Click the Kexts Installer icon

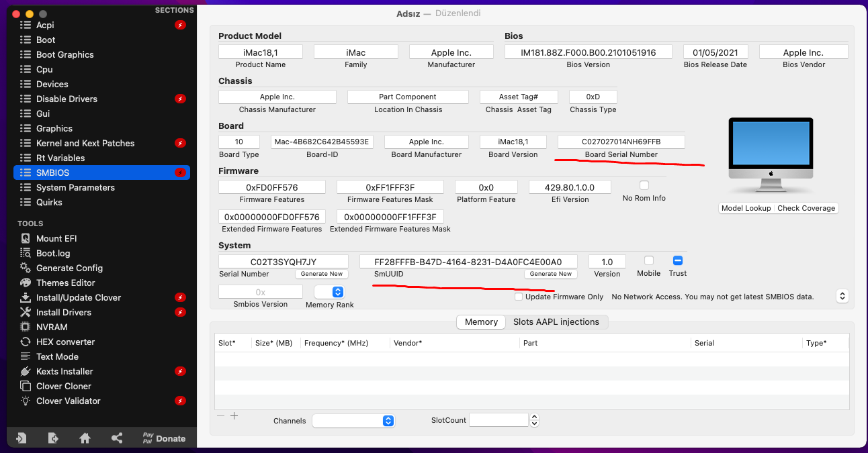tap(26, 371)
